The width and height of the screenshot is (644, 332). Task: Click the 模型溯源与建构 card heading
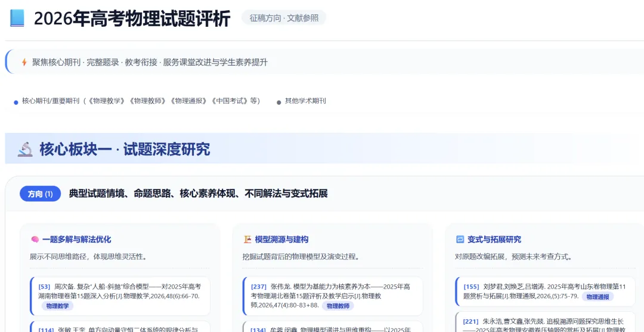pos(281,240)
